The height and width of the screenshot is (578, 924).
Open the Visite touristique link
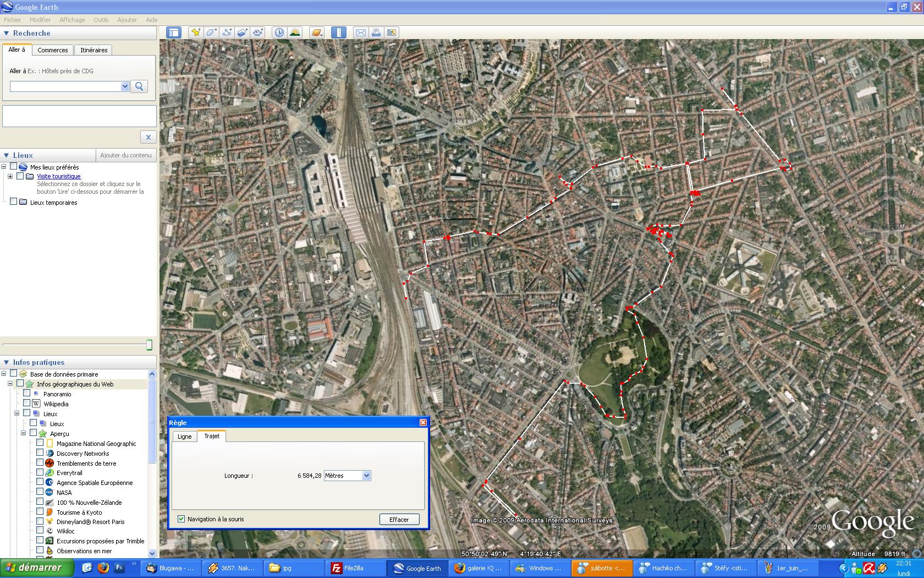pos(59,176)
